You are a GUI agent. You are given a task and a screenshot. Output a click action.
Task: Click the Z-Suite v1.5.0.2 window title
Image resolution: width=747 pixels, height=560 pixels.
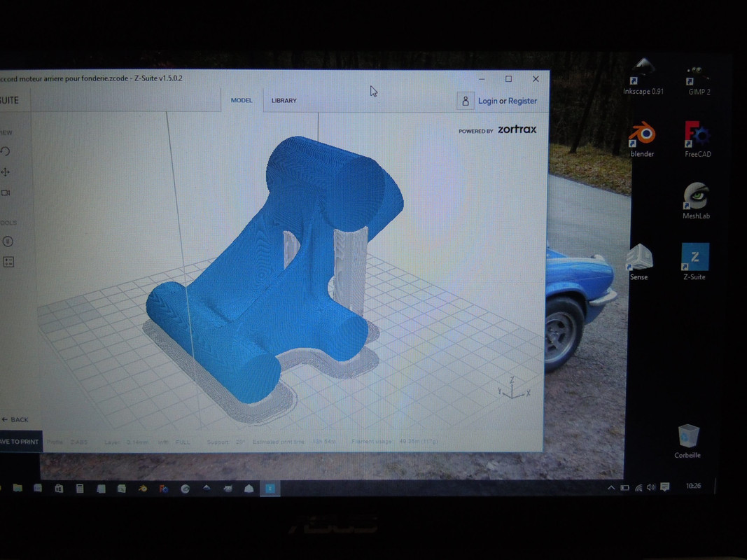coord(158,78)
